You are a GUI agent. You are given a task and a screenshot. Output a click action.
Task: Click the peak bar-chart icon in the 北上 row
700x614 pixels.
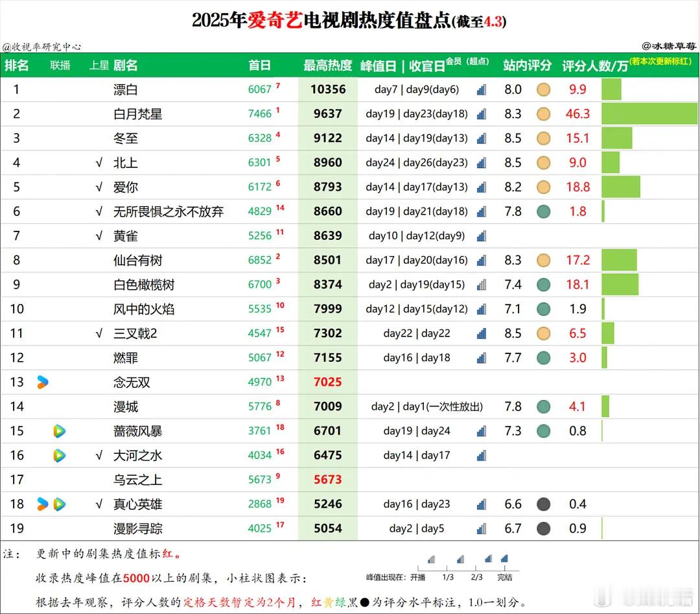[481, 163]
